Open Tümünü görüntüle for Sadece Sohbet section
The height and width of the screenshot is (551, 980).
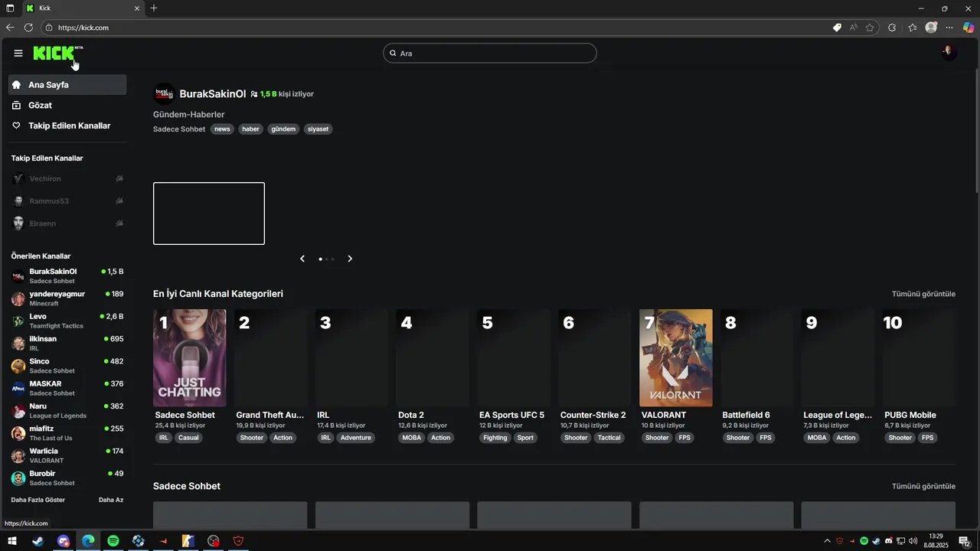coord(923,486)
